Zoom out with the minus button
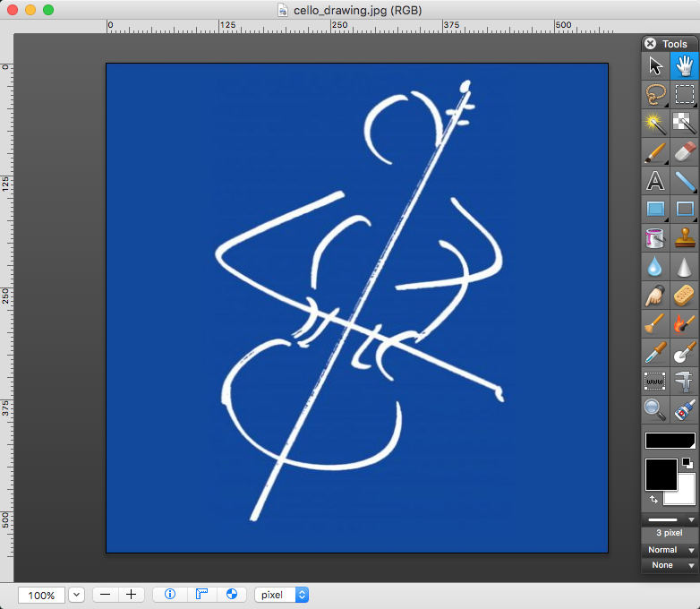 [x=106, y=595]
